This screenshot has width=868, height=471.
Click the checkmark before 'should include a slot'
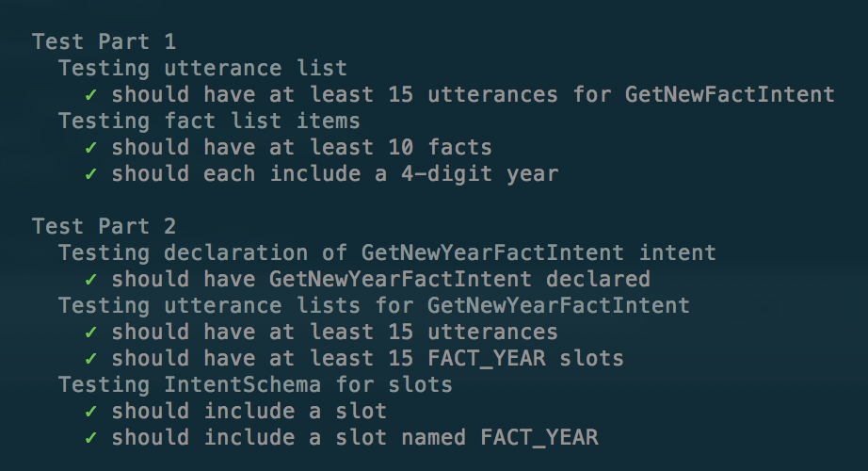click(x=90, y=411)
